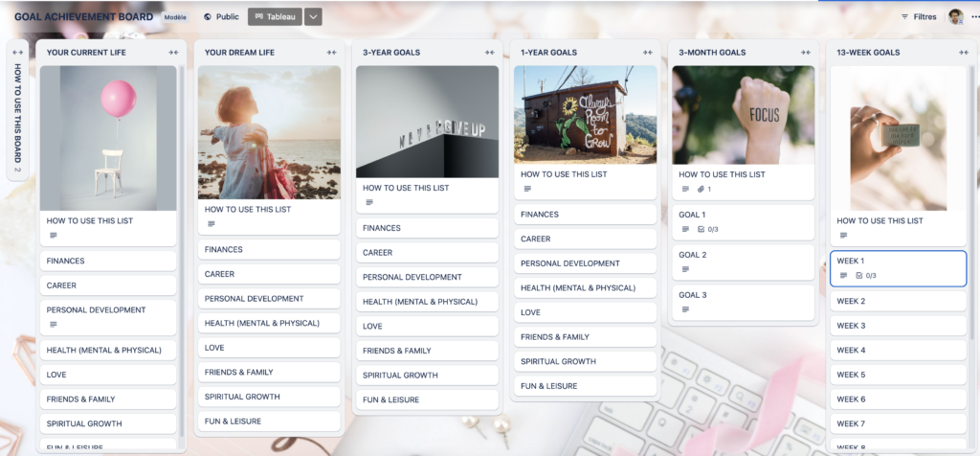Open the FINANCES card in YOUR CURRENT LIFE
This screenshot has height=456, width=980.
pyautogui.click(x=108, y=261)
